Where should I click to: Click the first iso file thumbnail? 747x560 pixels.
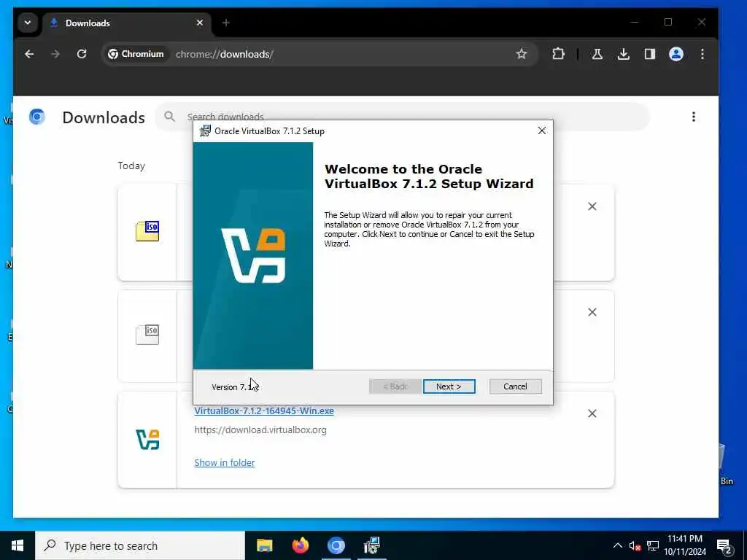147,231
